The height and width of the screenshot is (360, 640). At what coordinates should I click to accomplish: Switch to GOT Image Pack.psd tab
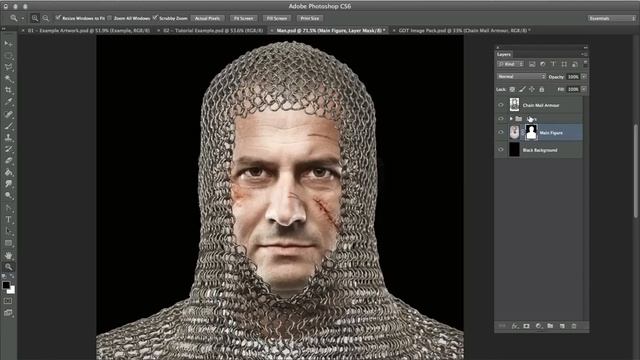click(464, 30)
